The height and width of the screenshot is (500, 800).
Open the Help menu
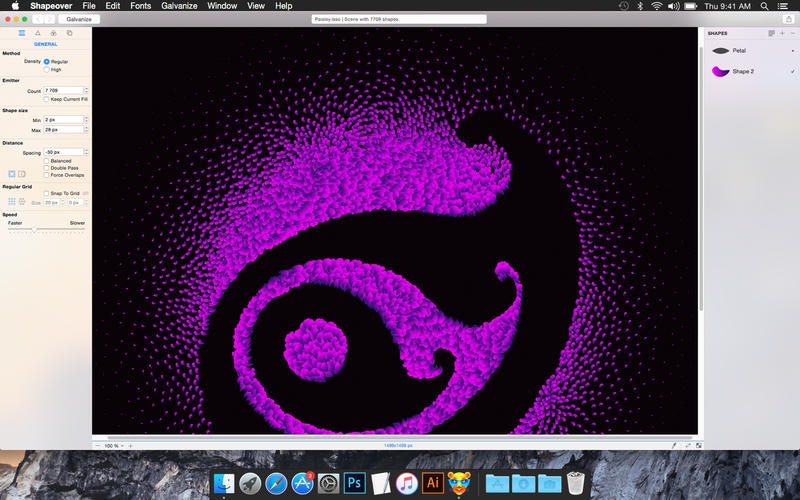(284, 6)
